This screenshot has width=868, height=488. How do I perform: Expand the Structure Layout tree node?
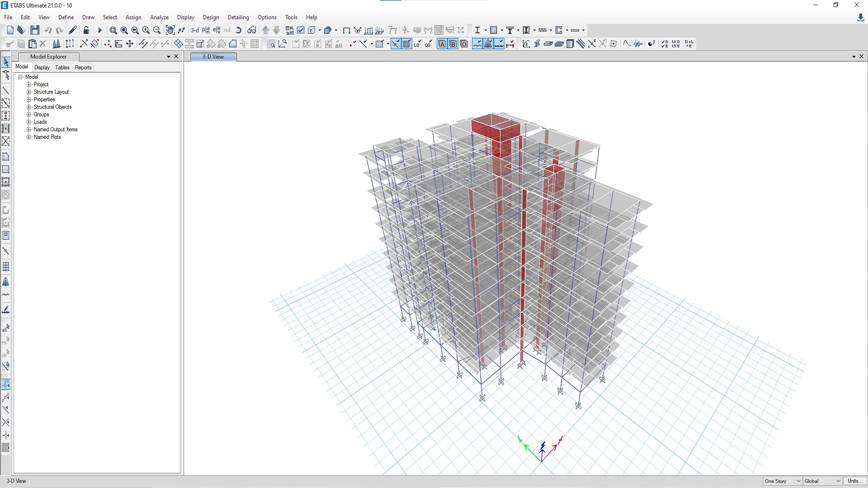point(29,92)
